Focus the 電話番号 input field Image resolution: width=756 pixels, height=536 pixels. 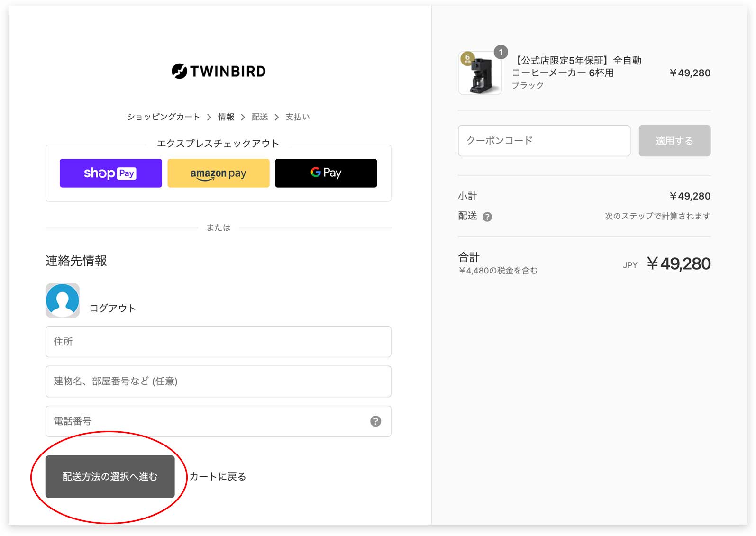click(x=218, y=421)
